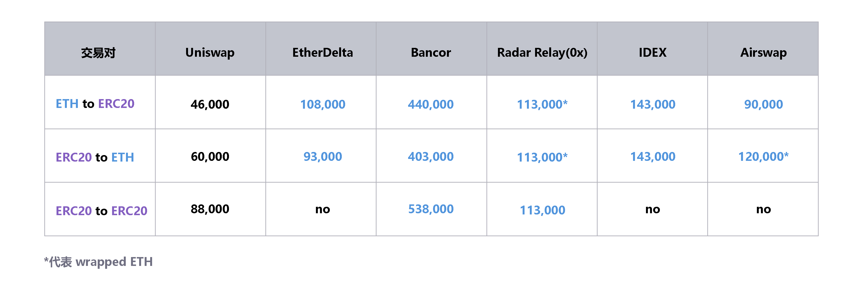The width and height of the screenshot is (868, 292).
Task: Click the 交易对 header cell
Action: pyautogui.click(x=98, y=53)
